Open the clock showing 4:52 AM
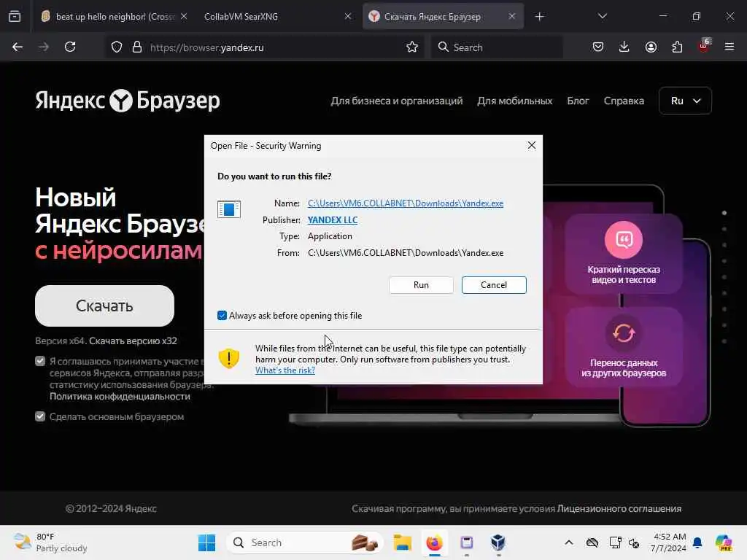The image size is (747, 560). pyautogui.click(x=668, y=542)
